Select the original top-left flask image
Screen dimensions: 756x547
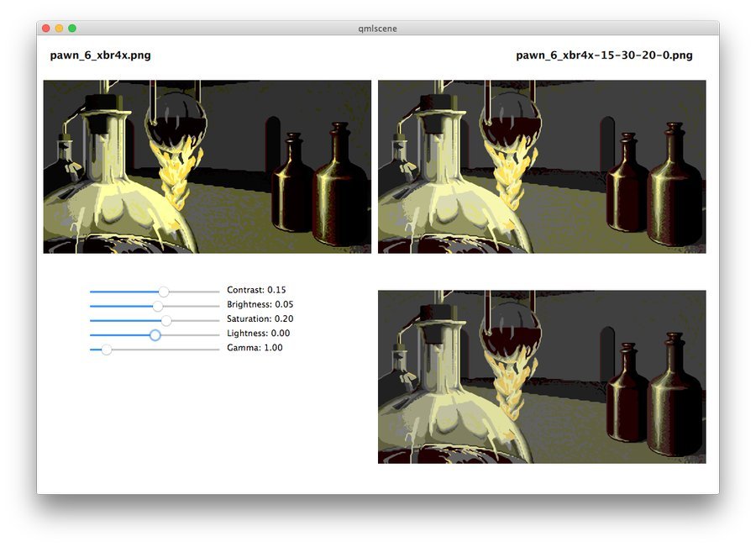pyautogui.click(x=207, y=166)
